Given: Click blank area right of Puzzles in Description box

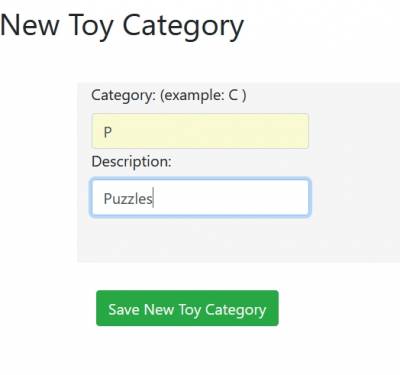Looking at the screenshot, I should click(x=230, y=198).
